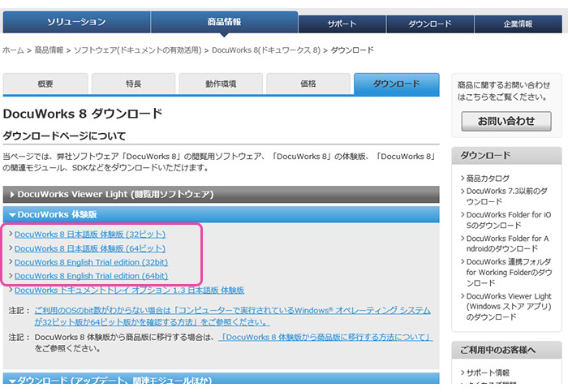Download DocuWorks 8 日本語版 体験版 (64ビット)
Viewport: 568px width, 392px height.
pyautogui.click(x=90, y=248)
